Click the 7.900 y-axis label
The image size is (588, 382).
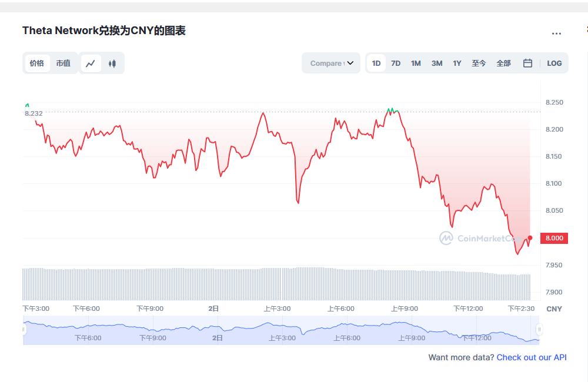click(x=554, y=292)
